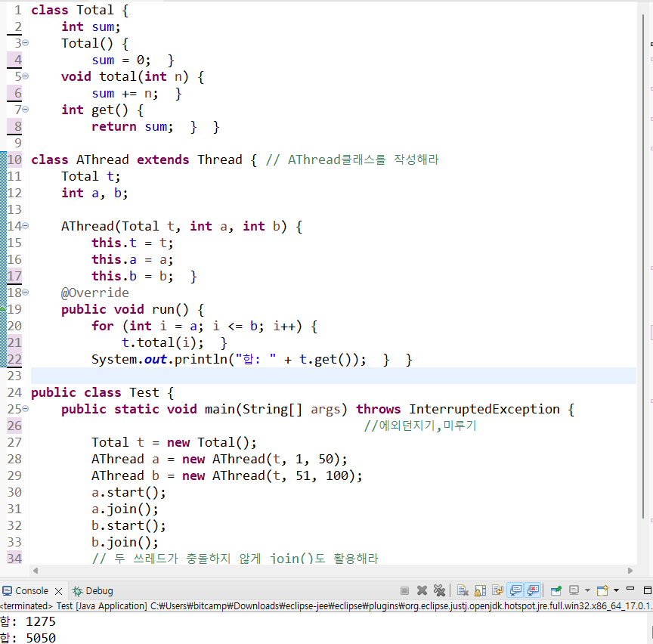The image size is (653, 644).
Task: Click the Open Console icon
Action: coord(602,590)
